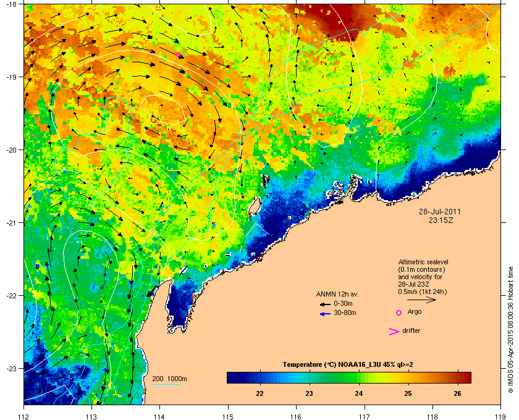
Task: Click the longitude axis label '112'
Action: (24, 416)
